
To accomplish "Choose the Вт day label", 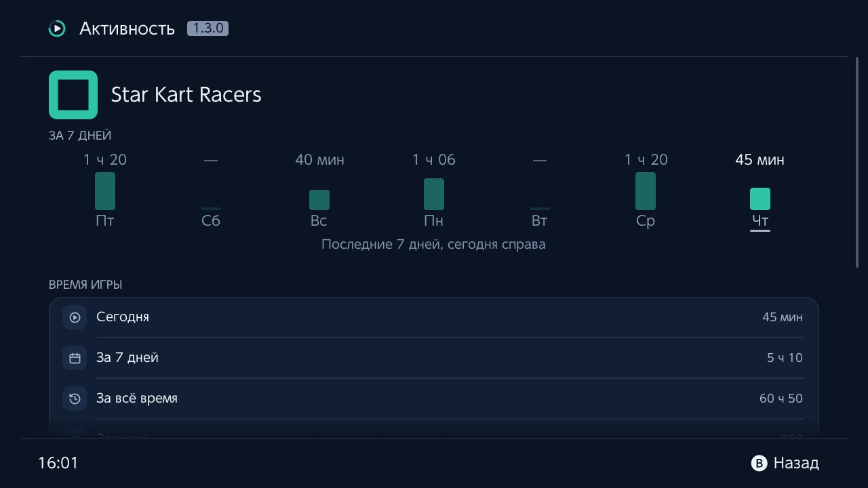I will (539, 221).
